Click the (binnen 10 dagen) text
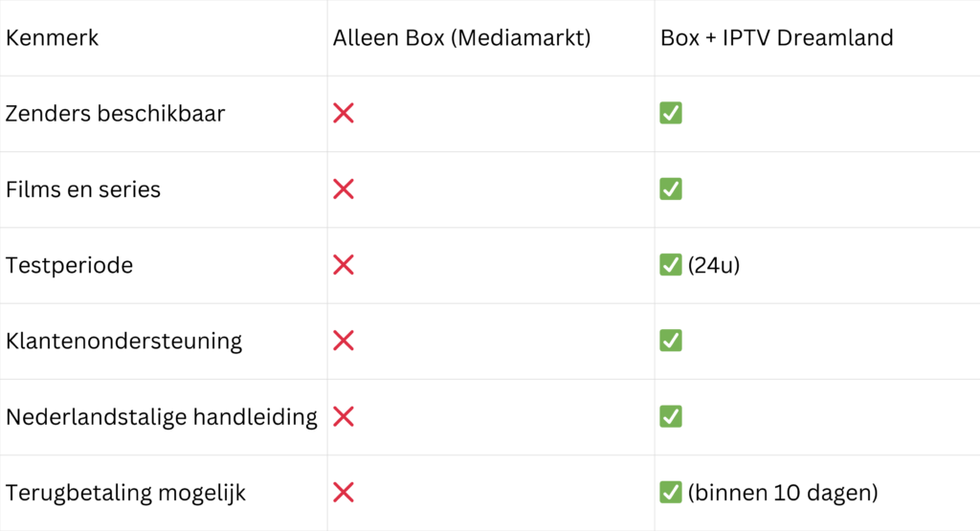The height and width of the screenshot is (531, 980). click(x=782, y=493)
